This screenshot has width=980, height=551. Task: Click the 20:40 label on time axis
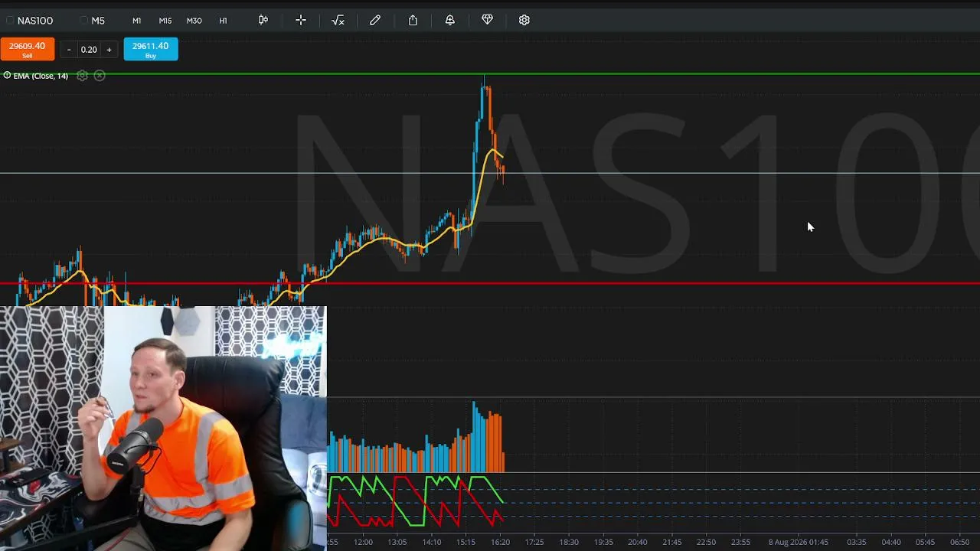(x=637, y=542)
